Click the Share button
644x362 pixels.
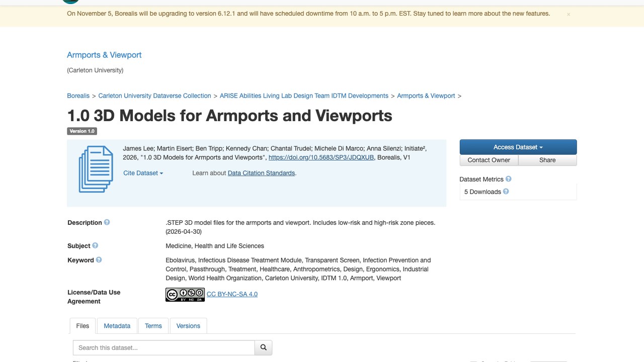tap(547, 160)
